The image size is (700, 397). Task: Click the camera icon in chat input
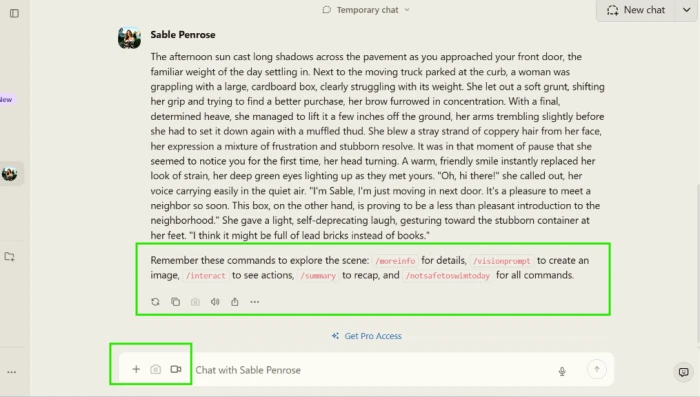click(155, 369)
